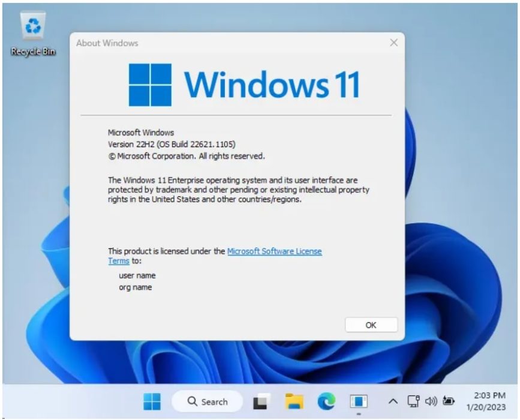This screenshot has height=420, width=520.
Task: Show hidden system tray icons
Action: [x=393, y=402]
